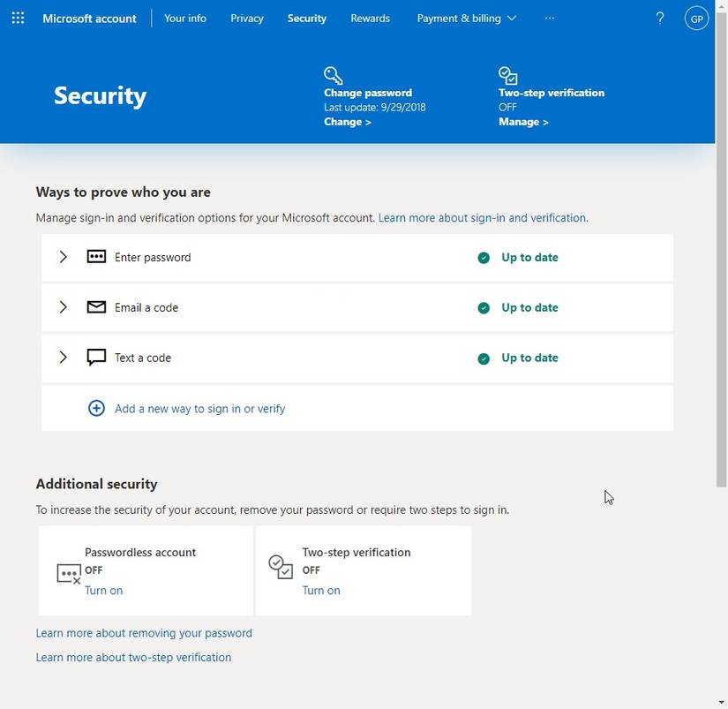Open the Payment & billing dropdown
The image size is (728, 709).
click(x=466, y=18)
